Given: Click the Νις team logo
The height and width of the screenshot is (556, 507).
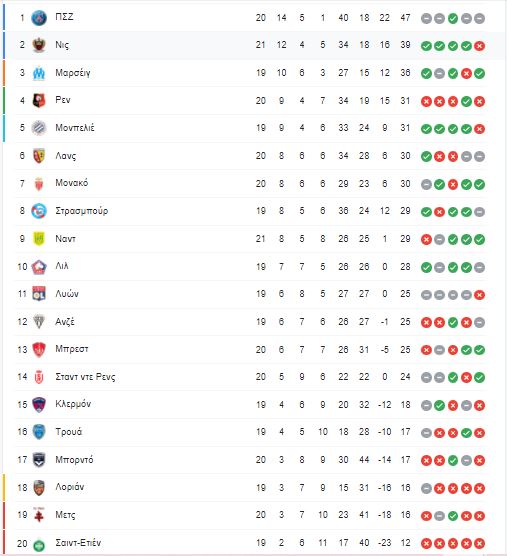Looking at the screenshot, I should tap(39, 45).
